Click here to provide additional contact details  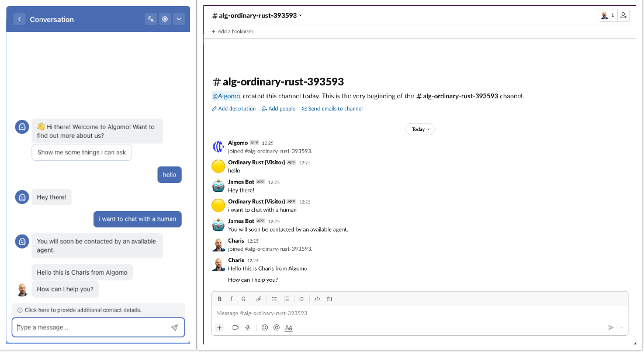pyautogui.click(x=82, y=310)
